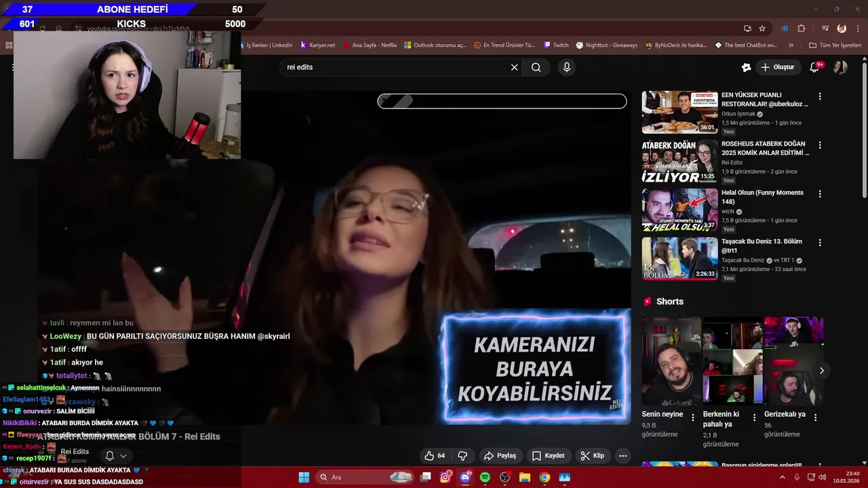Dislike the video
The height and width of the screenshot is (488, 868).
click(x=462, y=455)
